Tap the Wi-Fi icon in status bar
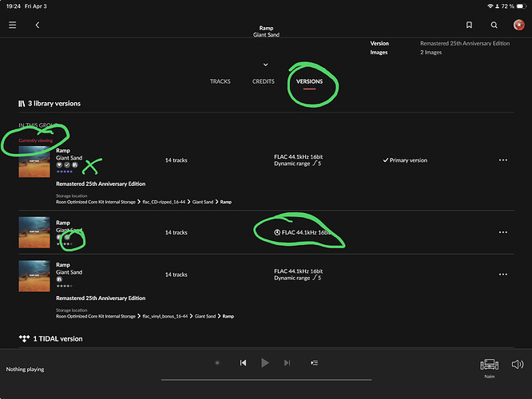 [x=490, y=6]
